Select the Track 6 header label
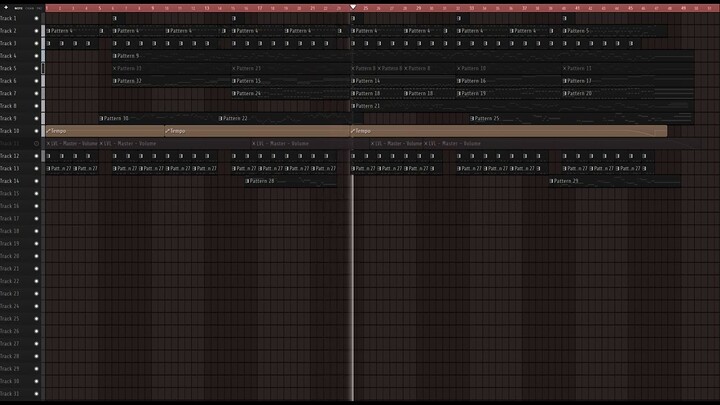720x405 pixels. point(8,81)
